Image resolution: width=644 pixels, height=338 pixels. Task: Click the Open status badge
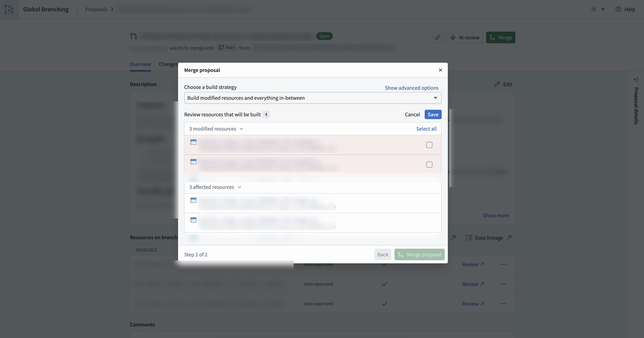[324, 36]
